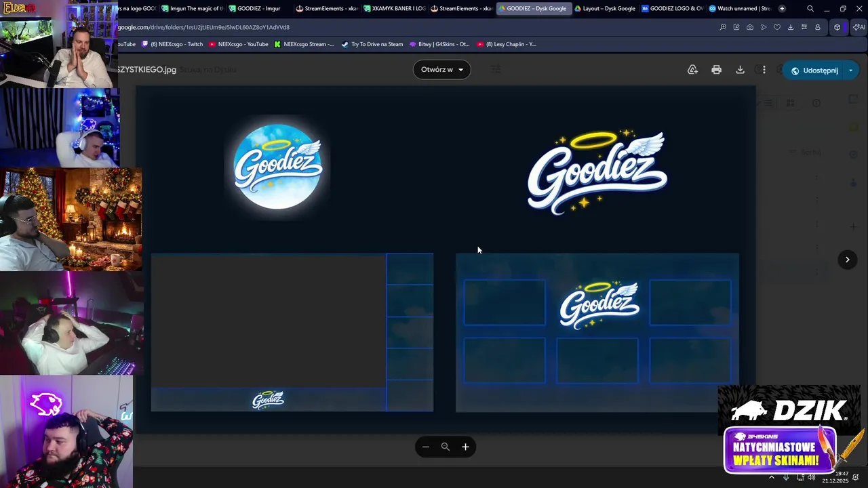This screenshot has width=868, height=488.
Task: Share the file with Udostępnij
Action: click(x=814, y=70)
